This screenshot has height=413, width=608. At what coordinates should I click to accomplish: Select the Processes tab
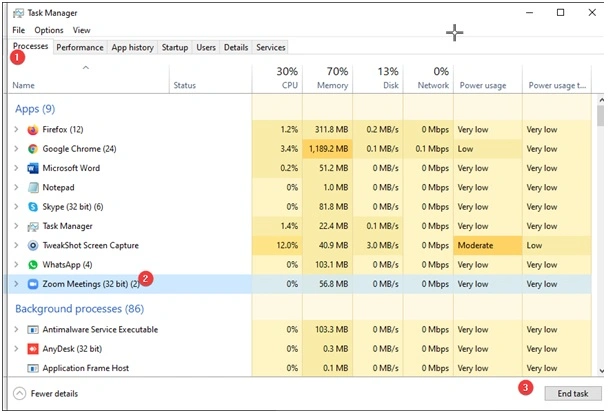tap(30, 46)
